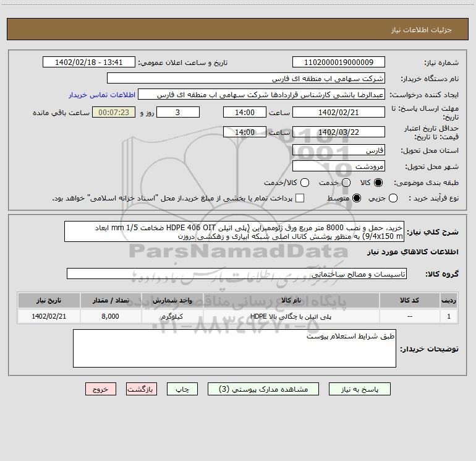Select the کالا radio button
The image size is (476, 461).
click(x=378, y=183)
